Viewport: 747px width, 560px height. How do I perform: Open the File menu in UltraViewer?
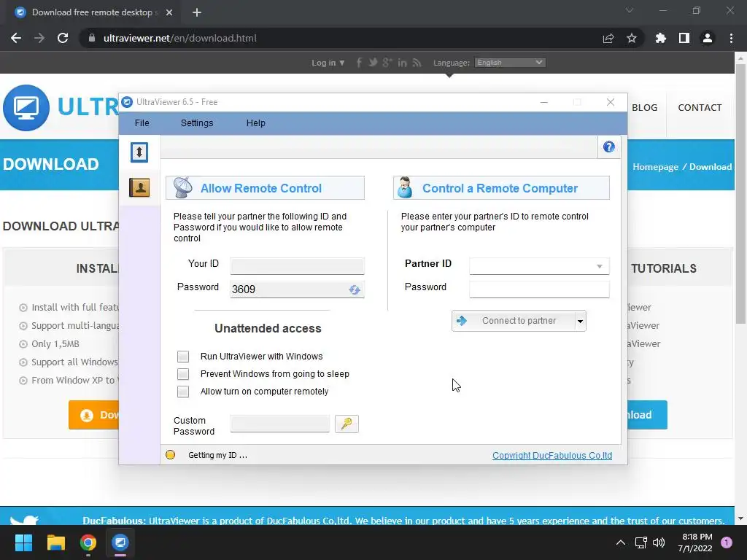142,122
